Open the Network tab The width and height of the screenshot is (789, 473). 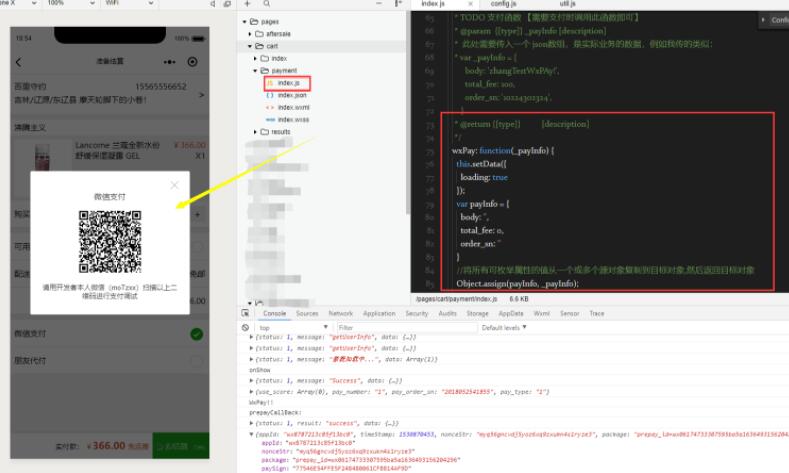tap(341, 313)
